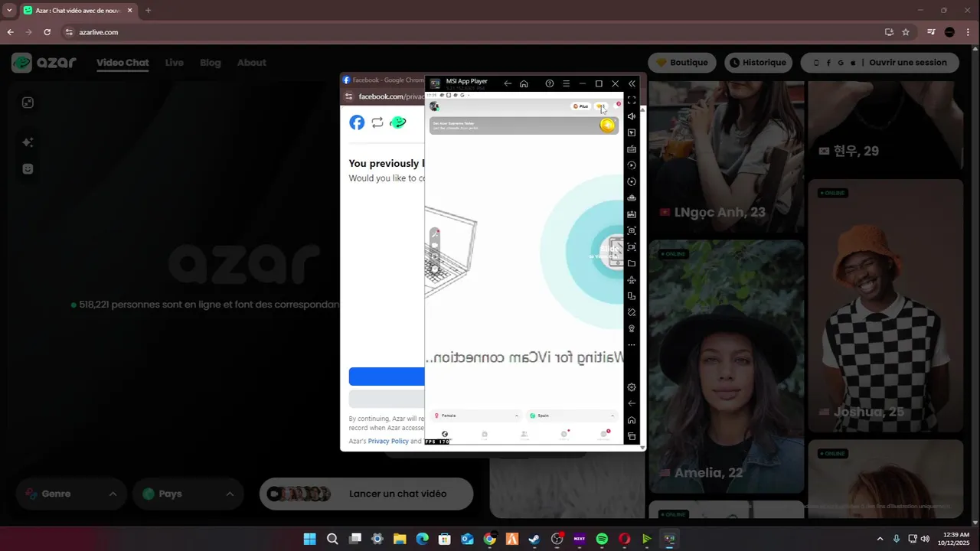Click Ouvrir une session button
This screenshot has width=980, height=551.
880,63
